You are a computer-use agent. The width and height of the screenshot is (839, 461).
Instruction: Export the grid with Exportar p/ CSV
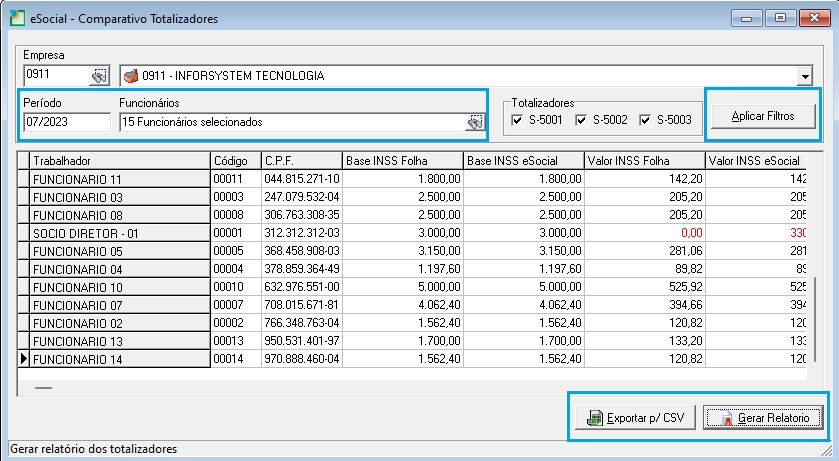click(x=635, y=418)
